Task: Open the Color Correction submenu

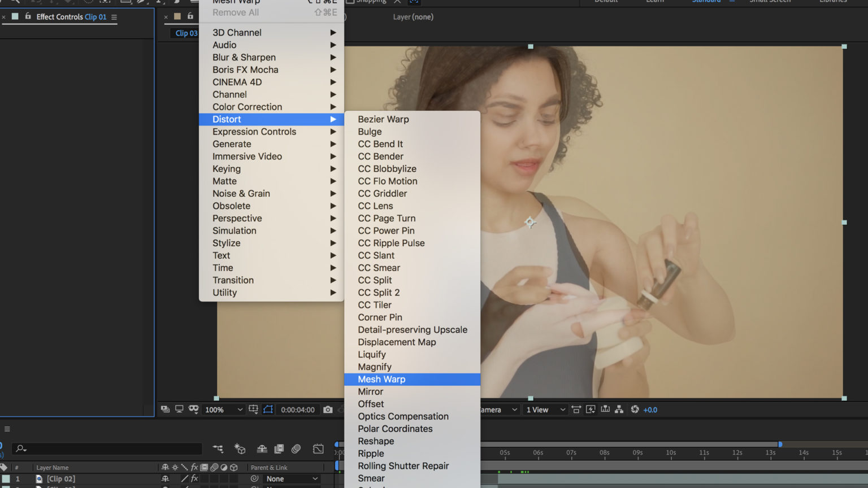Action: click(x=247, y=107)
